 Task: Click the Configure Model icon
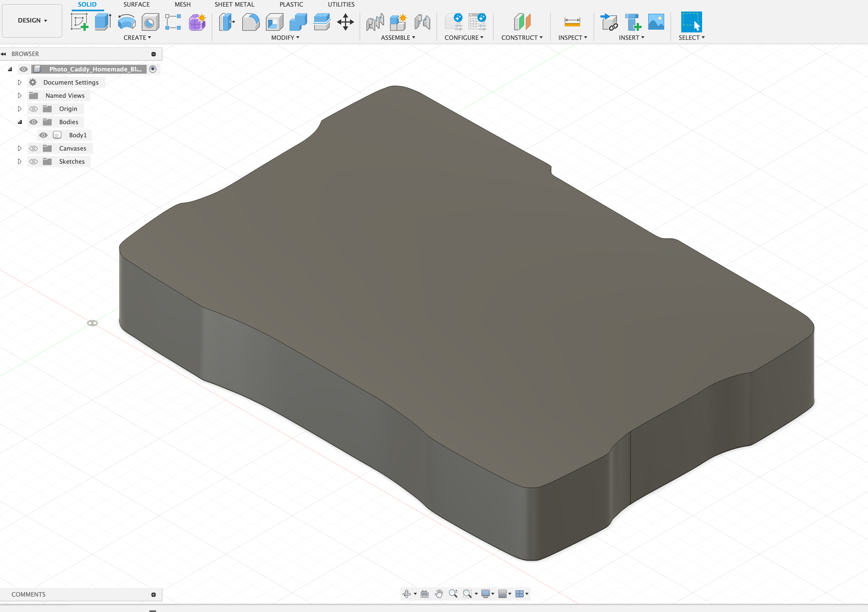[454, 22]
